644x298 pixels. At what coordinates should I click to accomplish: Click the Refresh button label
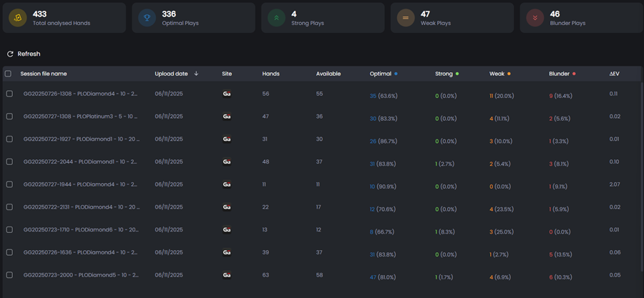click(x=29, y=54)
